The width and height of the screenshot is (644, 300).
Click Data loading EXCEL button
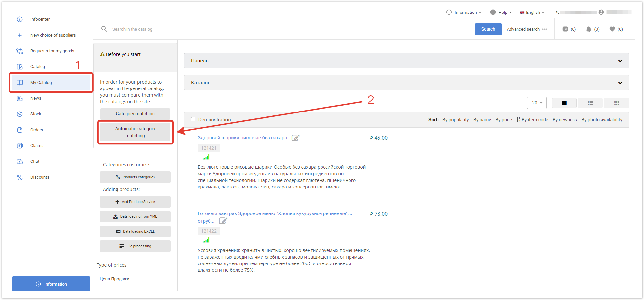tap(135, 232)
